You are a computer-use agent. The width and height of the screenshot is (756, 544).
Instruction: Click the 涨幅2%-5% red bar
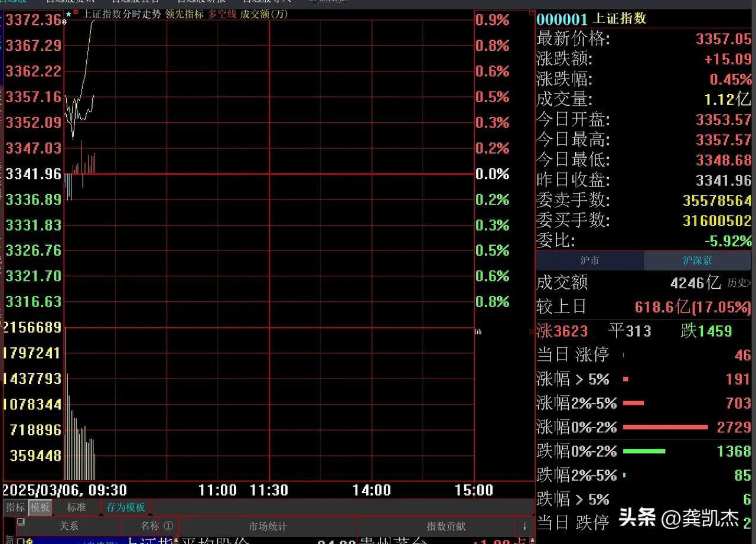click(x=633, y=403)
